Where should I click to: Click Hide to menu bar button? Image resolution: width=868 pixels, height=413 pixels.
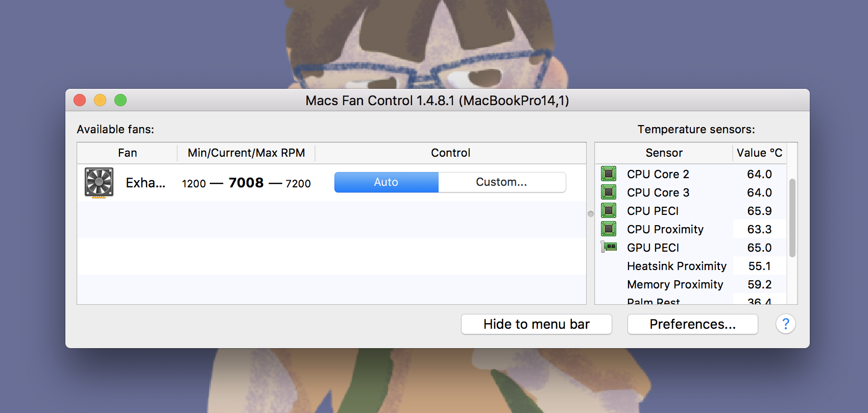(537, 324)
